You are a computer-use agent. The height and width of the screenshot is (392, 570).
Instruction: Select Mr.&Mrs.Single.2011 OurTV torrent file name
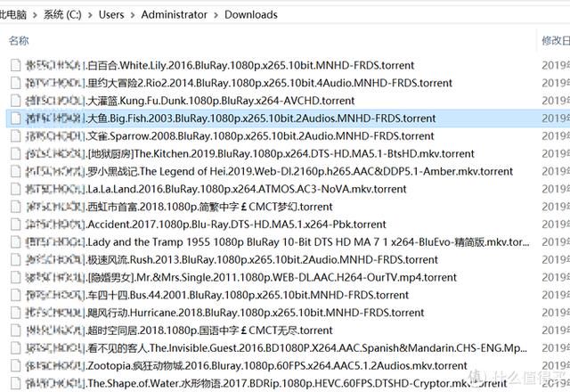[240, 277]
